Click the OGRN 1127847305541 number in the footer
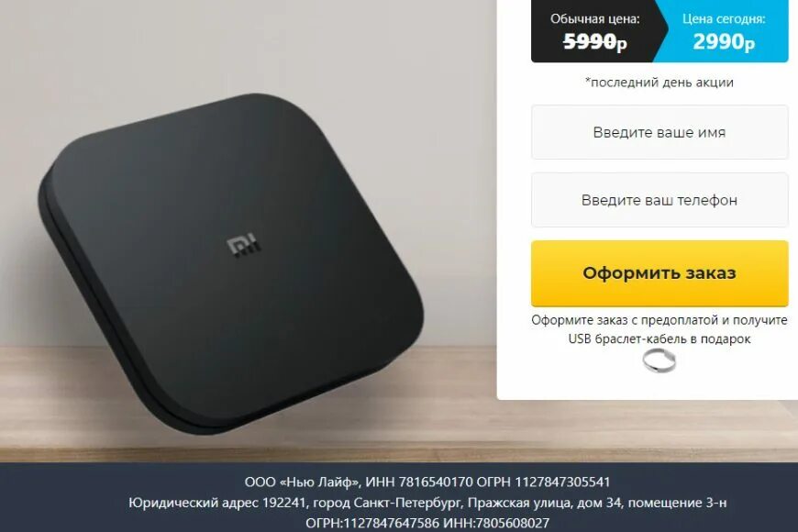This screenshot has height=532, width=798. tap(543, 482)
